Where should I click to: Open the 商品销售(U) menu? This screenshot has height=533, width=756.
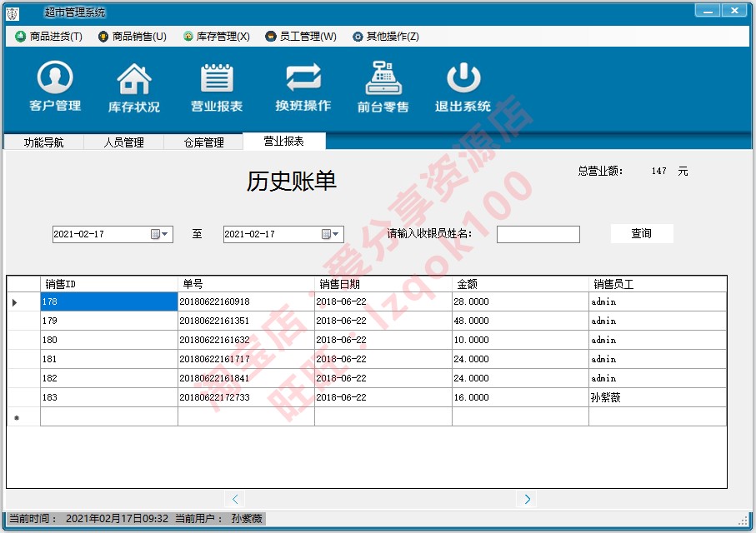[x=132, y=36]
